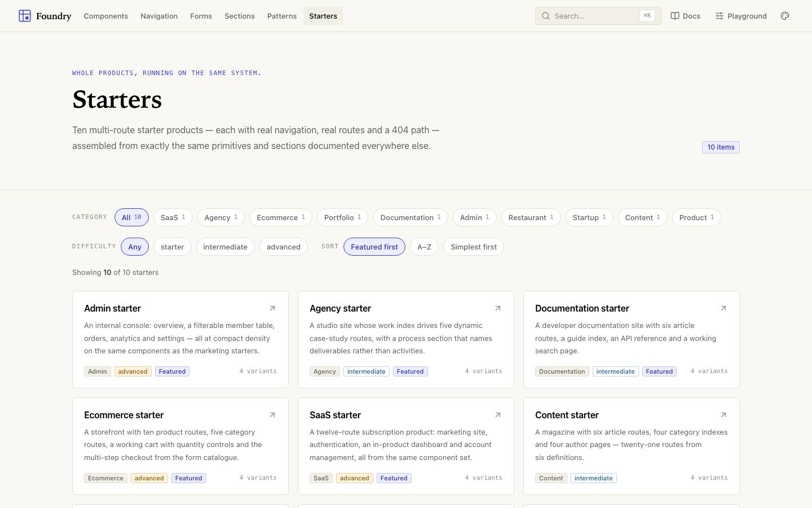Image resolution: width=812 pixels, height=508 pixels.
Task: Open the Ecommerce starter title
Action: coord(123,415)
